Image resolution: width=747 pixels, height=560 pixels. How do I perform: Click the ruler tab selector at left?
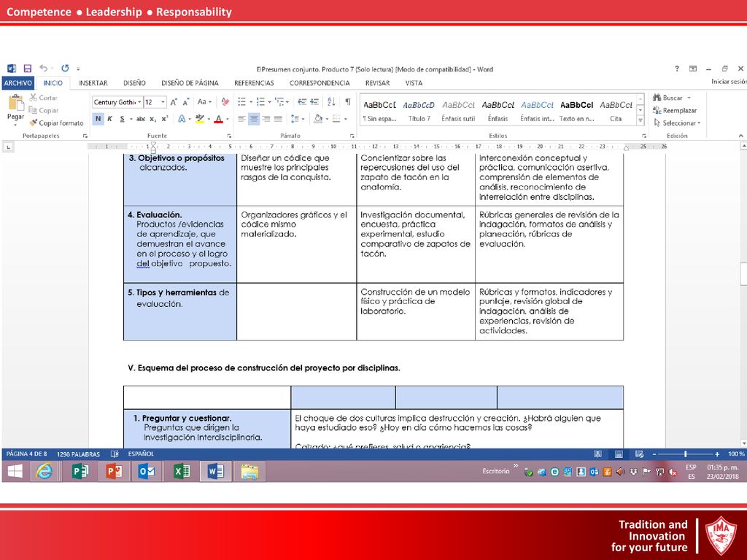pos(8,147)
